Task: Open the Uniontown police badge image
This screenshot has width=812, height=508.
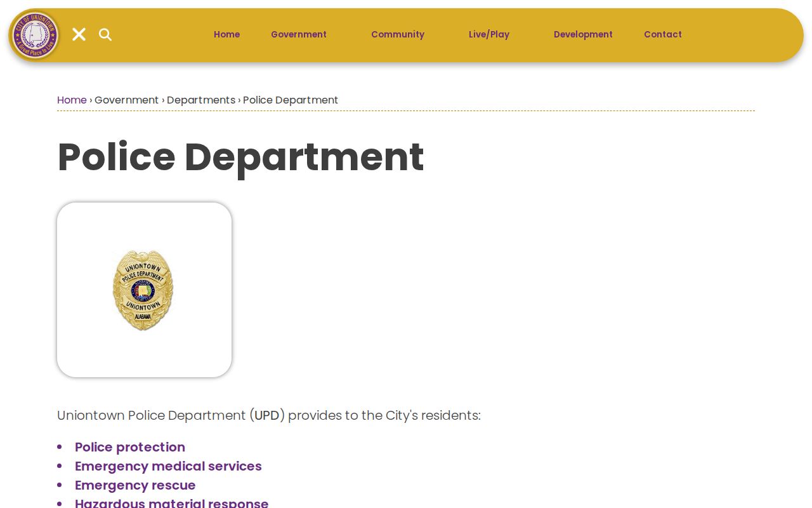Action: (144, 290)
